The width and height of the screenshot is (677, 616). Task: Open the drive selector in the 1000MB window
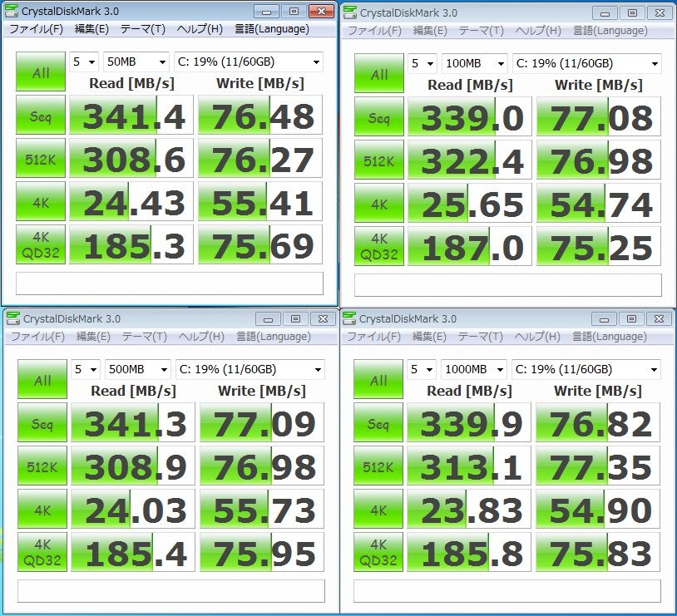click(x=586, y=369)
